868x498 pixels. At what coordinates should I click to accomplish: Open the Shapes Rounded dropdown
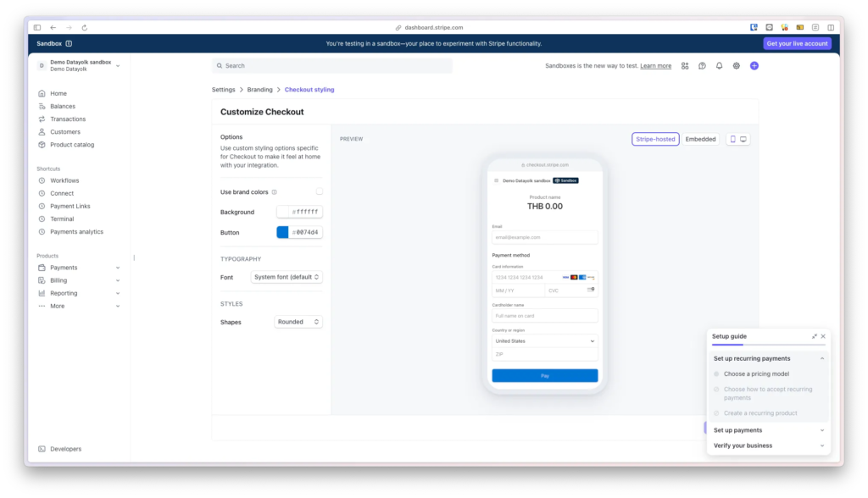[298, 322]
